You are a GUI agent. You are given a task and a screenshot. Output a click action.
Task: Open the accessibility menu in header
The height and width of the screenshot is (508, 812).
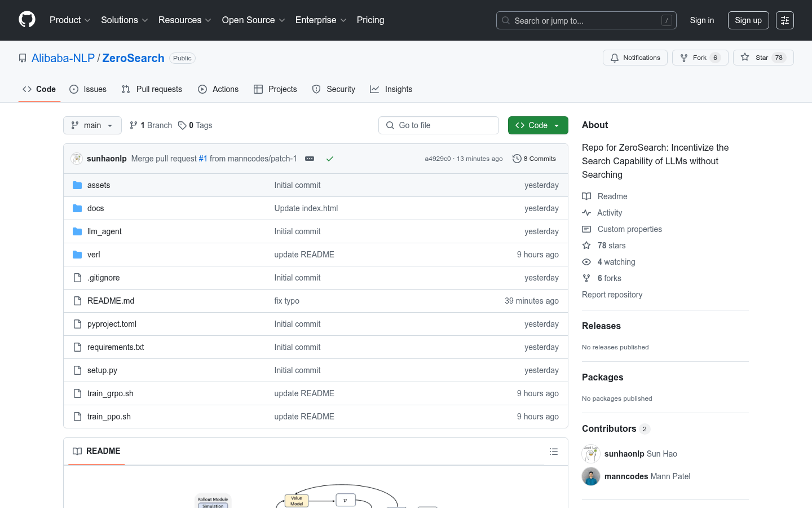coord(784,20)
